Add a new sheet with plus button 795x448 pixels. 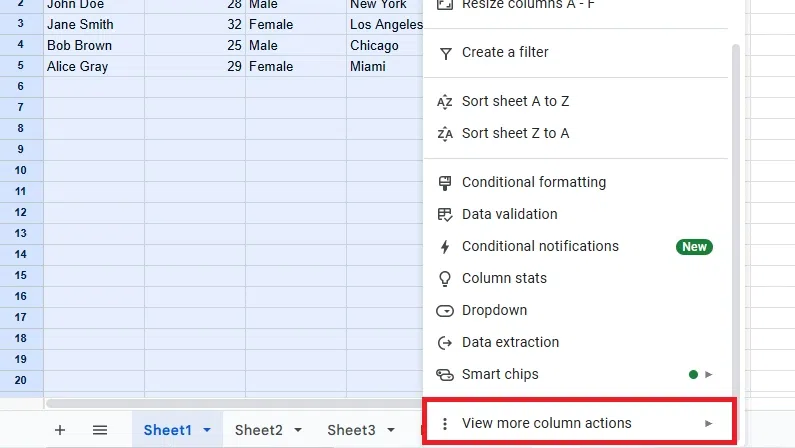click(x=60, y=430)
